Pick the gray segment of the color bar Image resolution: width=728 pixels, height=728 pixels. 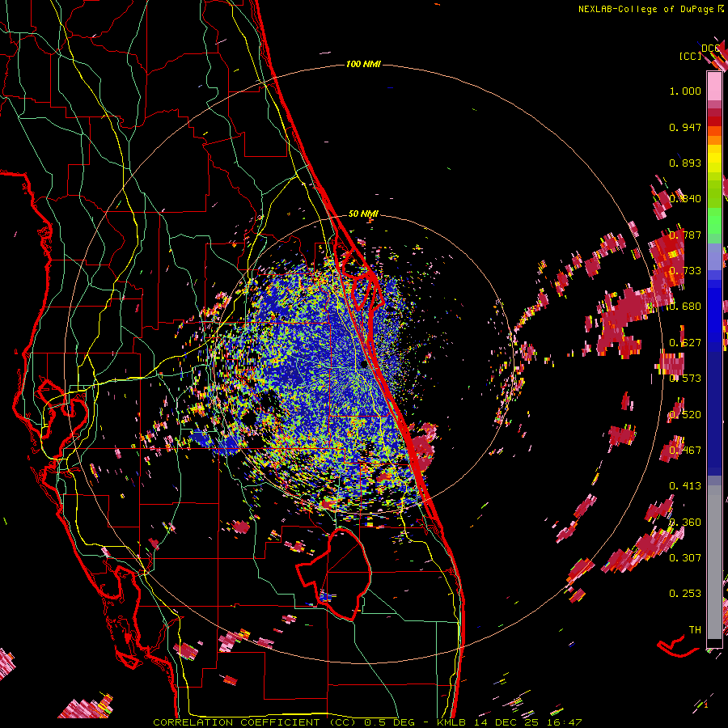coord(714,562)
